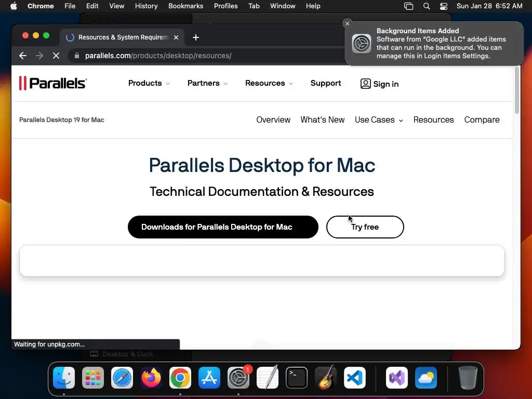Select the Resources & System Requirements tab
Viewport: 532px width, 399px height.
coord(122,37)
